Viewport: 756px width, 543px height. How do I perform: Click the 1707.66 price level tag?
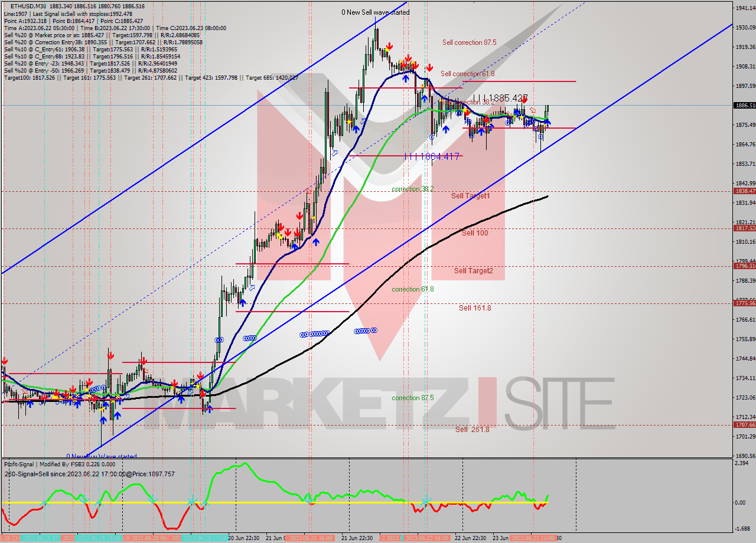(x=745, y=425)
